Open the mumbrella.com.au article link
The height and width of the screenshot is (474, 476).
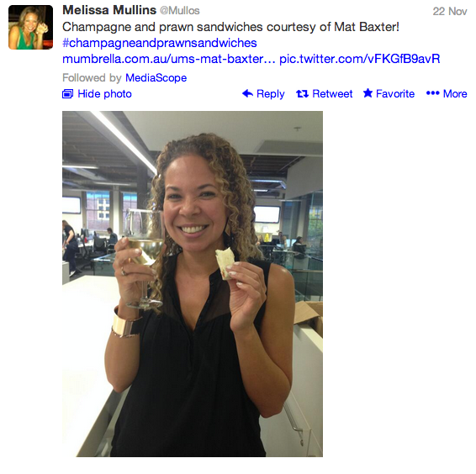coord(168,59)
